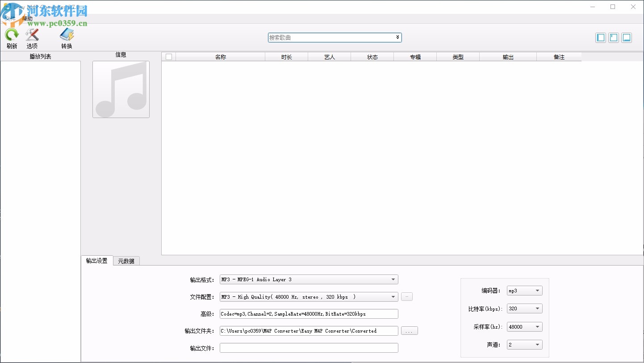Screen dimensions: 644x363
Task: Check the select-all checkbox in song list header
Action: click(168, 56)
